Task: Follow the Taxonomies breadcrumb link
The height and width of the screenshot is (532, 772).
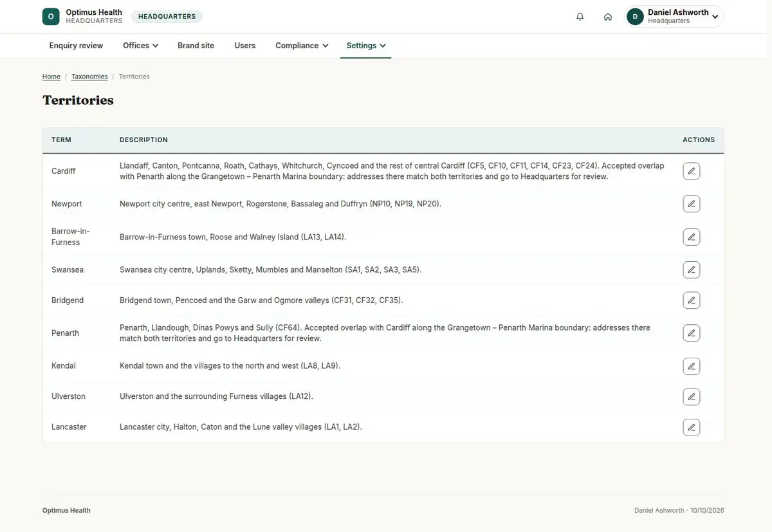Action: [x=89, y=77]
